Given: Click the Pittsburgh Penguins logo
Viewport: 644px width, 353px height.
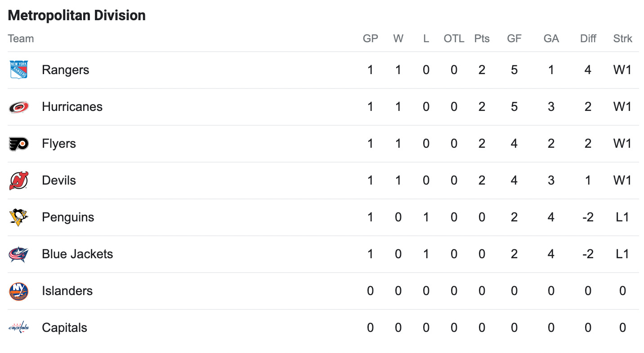Looking at the screenshot, I should tap(19, 217).
